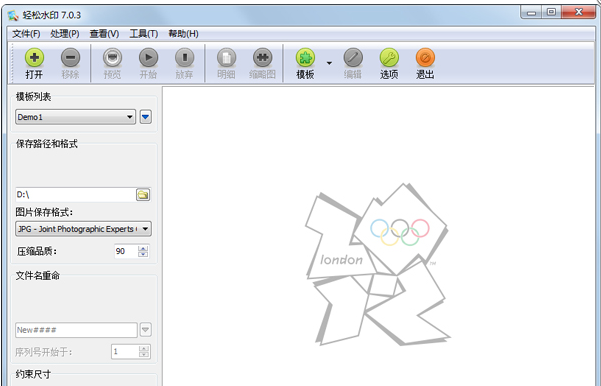The width and height of the screenshot is (601, 386).
Task: Start processing with the 开始 play icon
Action: click(148, 58)
